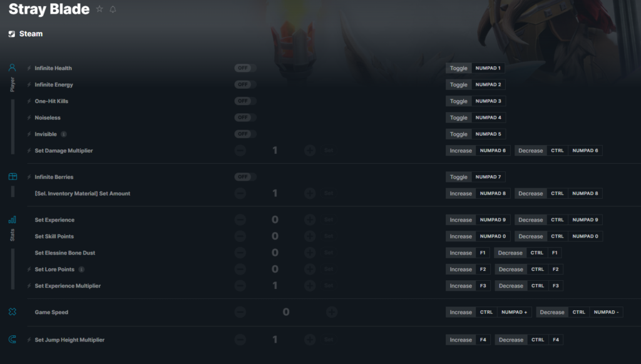The width and height of the screenshot is (641, 364).
Task: Open the Stats bar chart icon
Action: [x=13, y=220]
